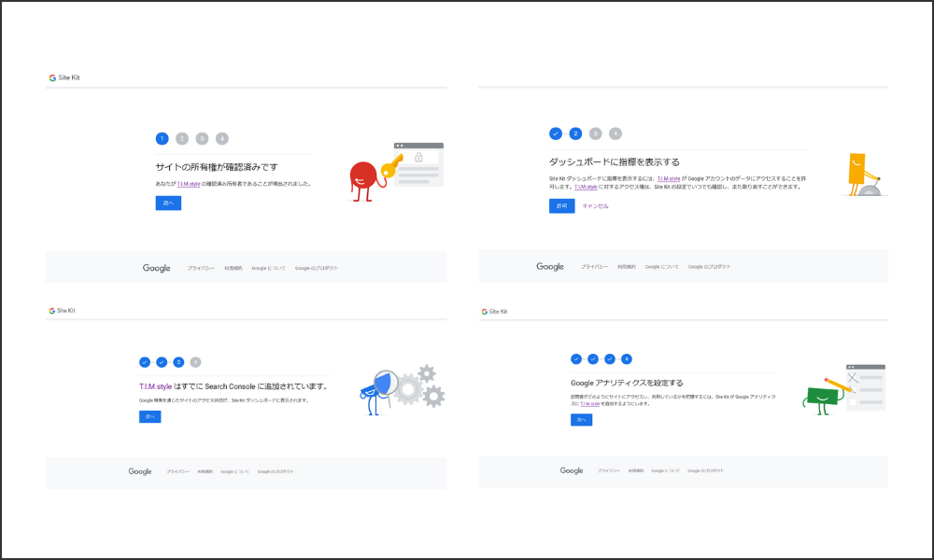Select step 3 circle in the Search Console screen
Screen dimensions: 934x560
pos(178,362)
